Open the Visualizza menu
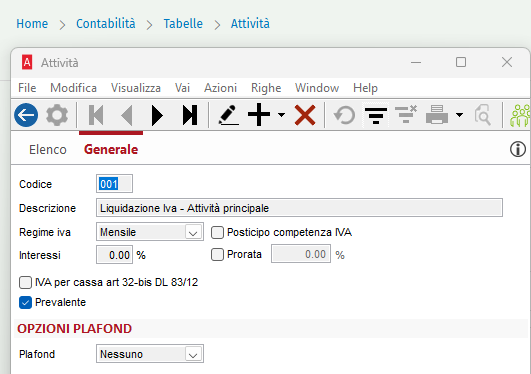This screenshot has width=531, height=374. click(x=136, y=88)
